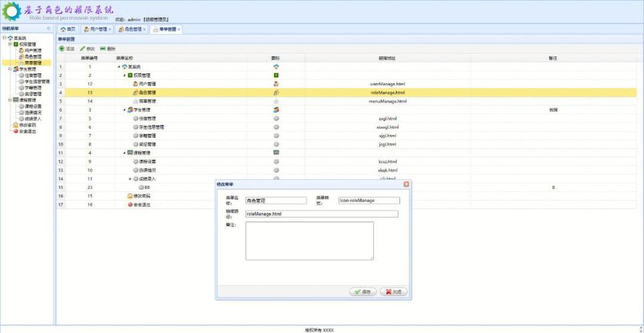Click the 删除 (delete) toolbar icon
The width and height of the screenshot is (644, 333).
pos(103,49)
